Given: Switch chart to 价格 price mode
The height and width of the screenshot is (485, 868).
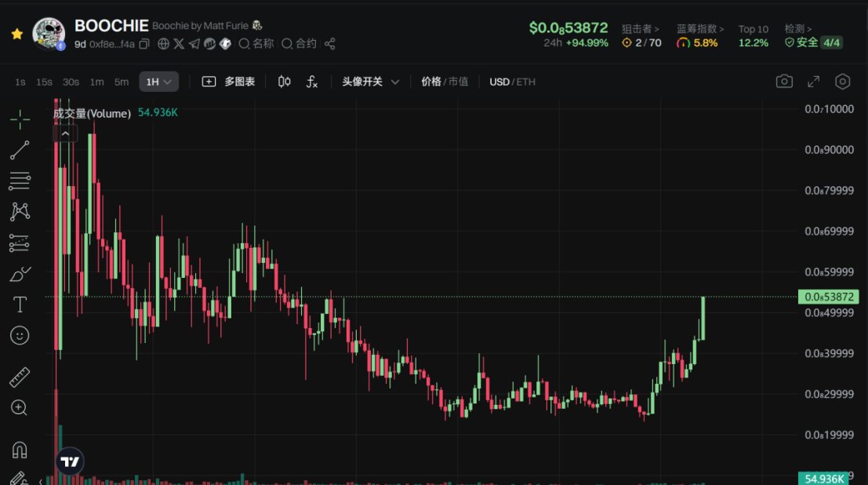Looking at the screenshot, I should tap(430, 82).
